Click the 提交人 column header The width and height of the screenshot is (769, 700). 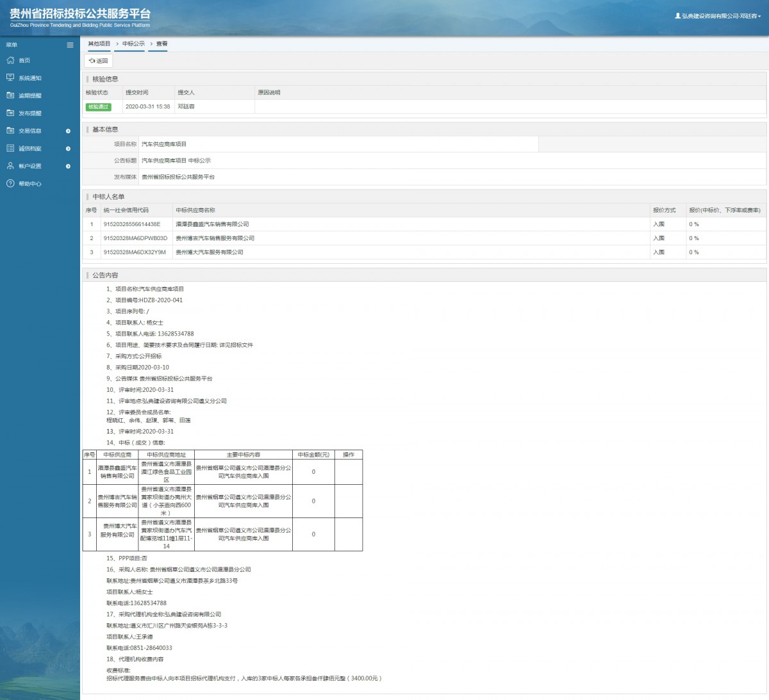[186, 93]
